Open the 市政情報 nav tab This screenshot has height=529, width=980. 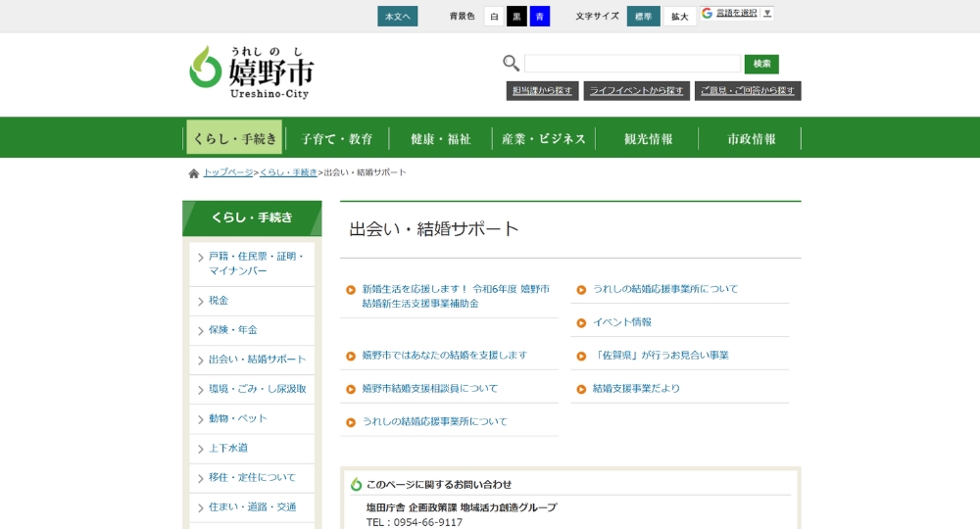pos(751,139)
